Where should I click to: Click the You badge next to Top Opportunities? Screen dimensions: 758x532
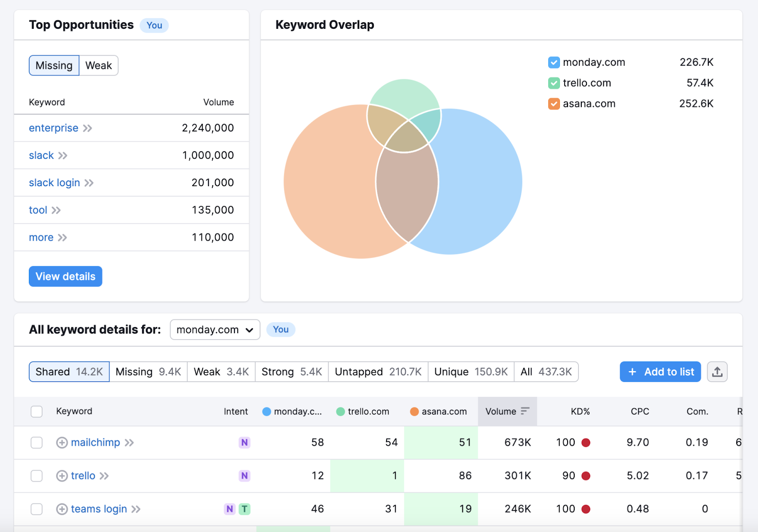pos(154,25)
